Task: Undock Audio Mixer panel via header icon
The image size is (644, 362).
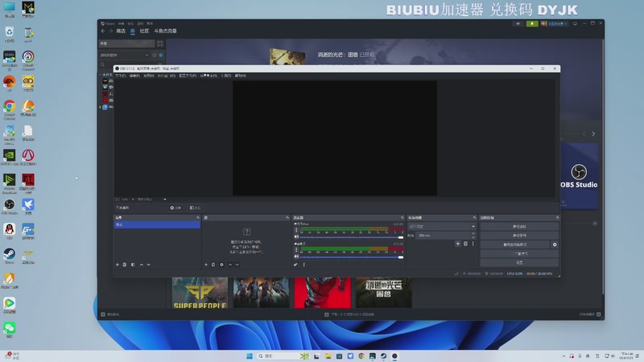Action: click(402, 217)
